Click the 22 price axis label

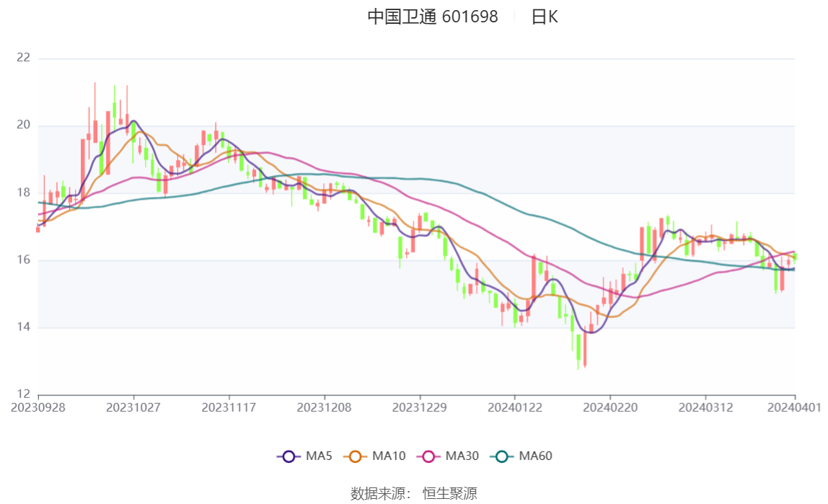[x=23, y=58]
